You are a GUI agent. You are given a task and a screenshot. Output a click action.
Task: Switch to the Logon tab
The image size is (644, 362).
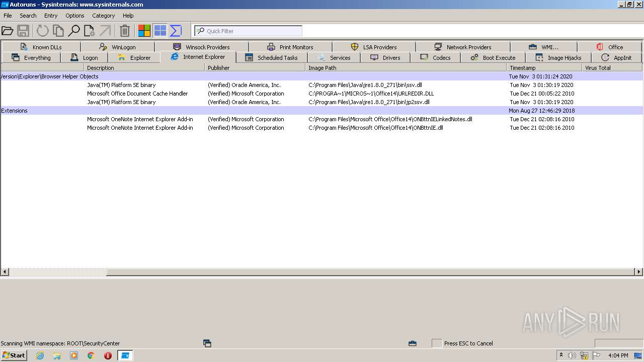click(85, 57)
